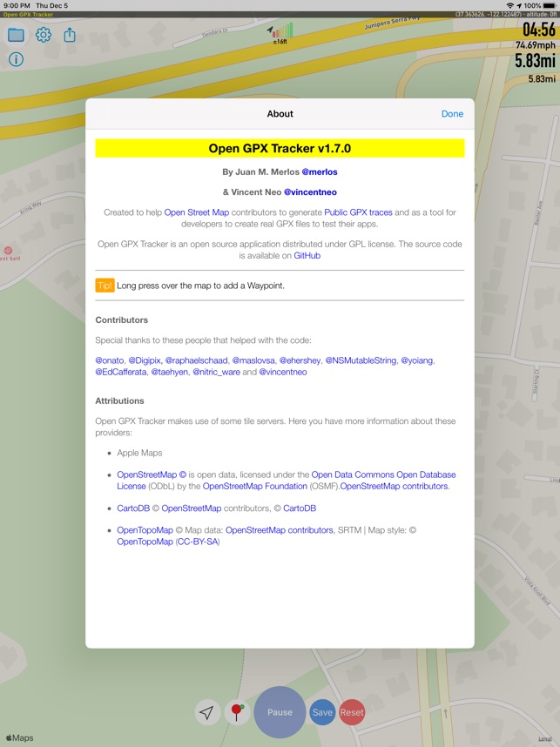Open contributor @EdCafferata link
This screenshot has height=747, width=560.
(121, 372)
